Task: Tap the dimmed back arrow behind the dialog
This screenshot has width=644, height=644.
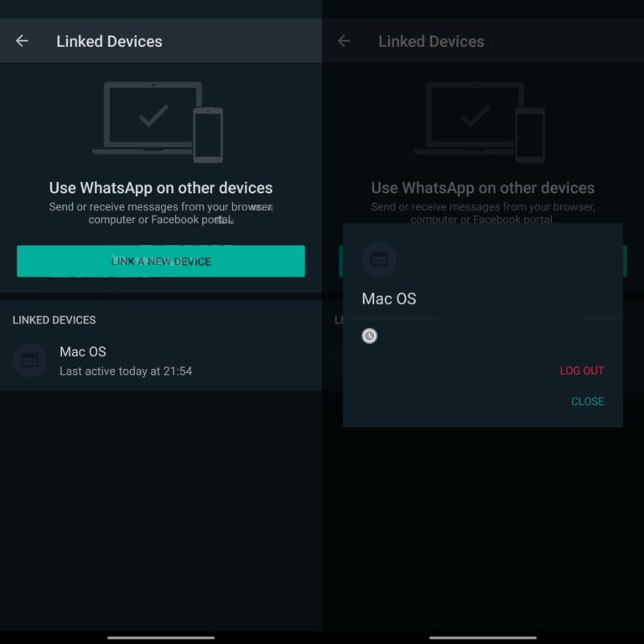Action: coord(344,41)
